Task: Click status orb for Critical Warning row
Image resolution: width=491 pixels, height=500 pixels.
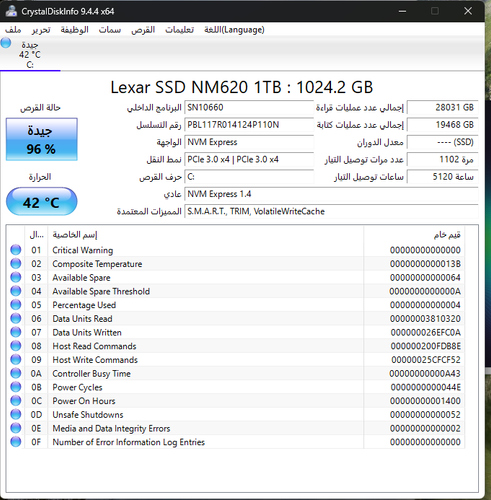Action: [16, 250]
